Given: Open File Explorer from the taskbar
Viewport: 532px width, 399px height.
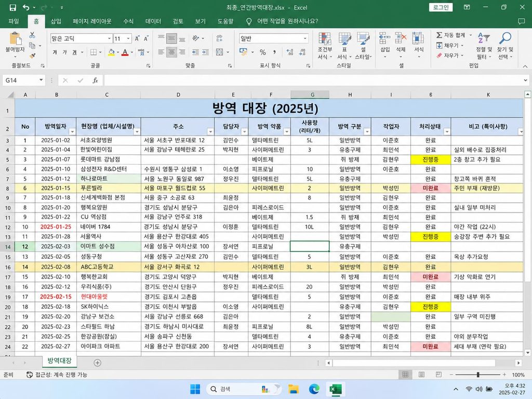Looking at the screenshot, I should tap(294, 389).
